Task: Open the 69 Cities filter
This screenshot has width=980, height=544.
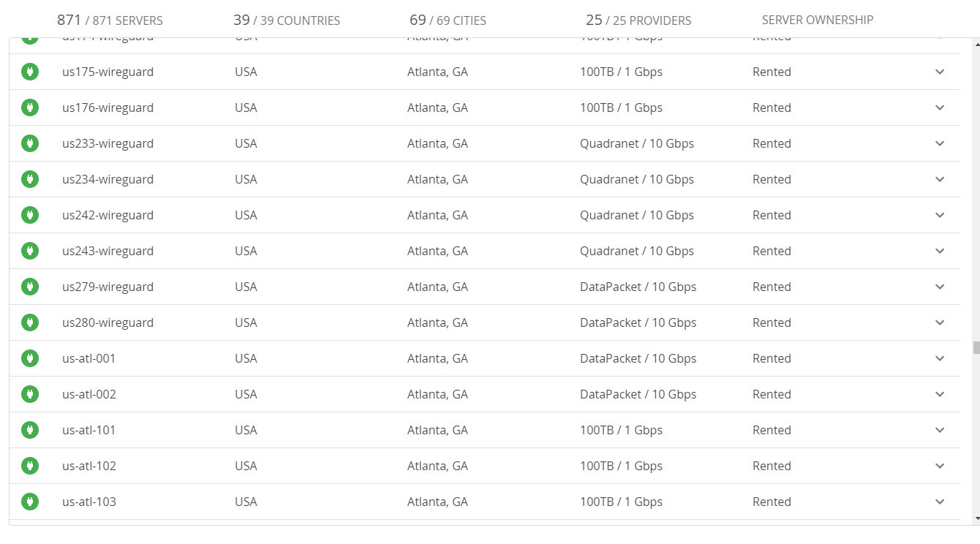Action: pyautogui.click(x=448, y=20)
